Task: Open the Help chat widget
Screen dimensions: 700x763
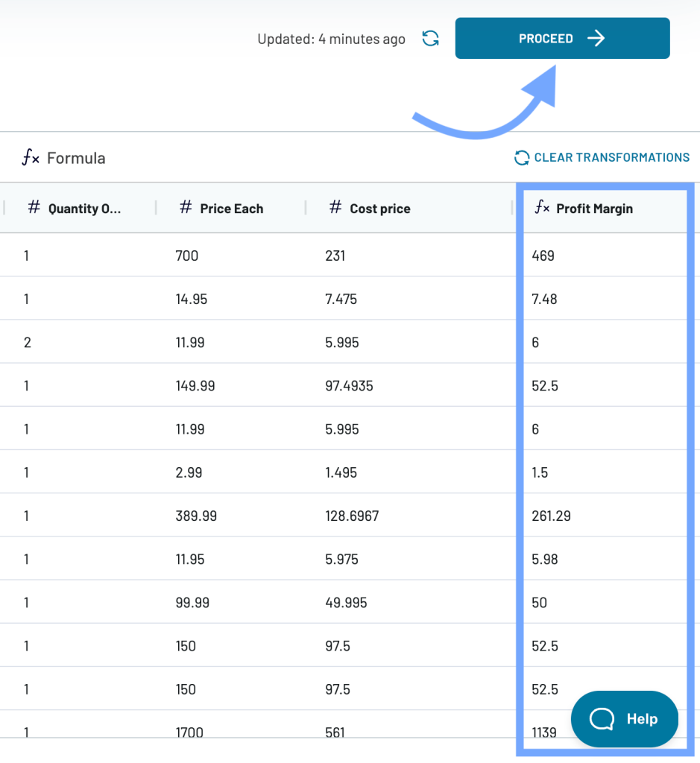Action: (x=625, y=719)
